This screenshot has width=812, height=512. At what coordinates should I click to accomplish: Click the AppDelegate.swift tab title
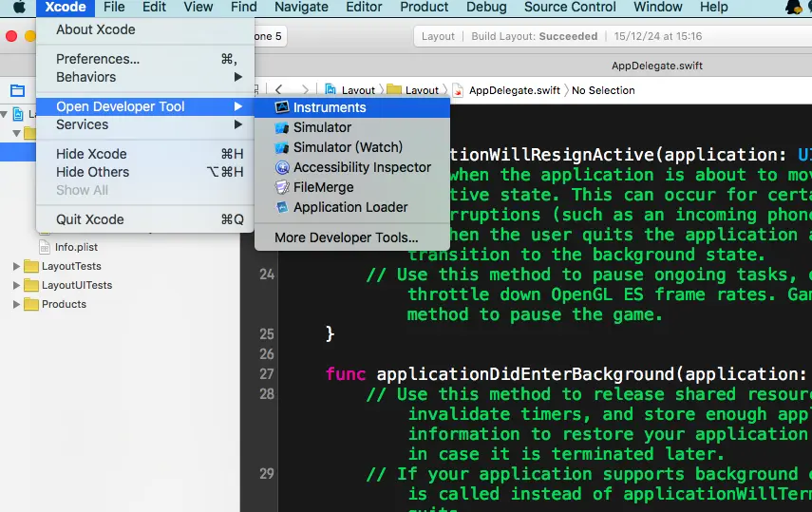pos(656,66)
